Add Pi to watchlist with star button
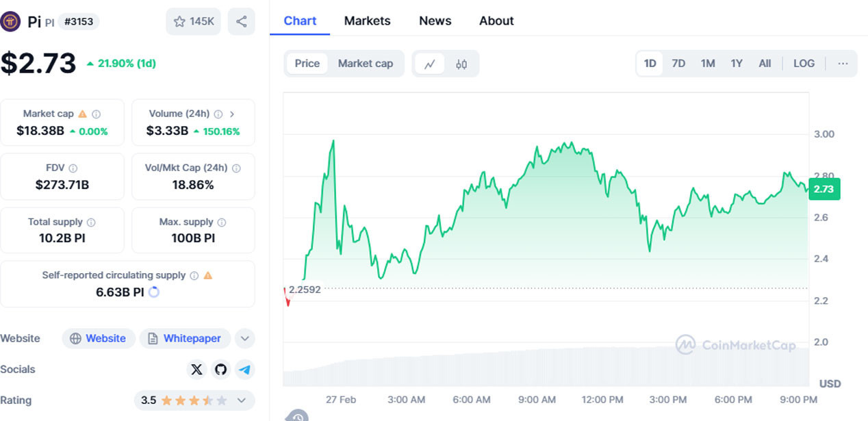Viewport: 868px width, 421px height. [x=194, y=21]
